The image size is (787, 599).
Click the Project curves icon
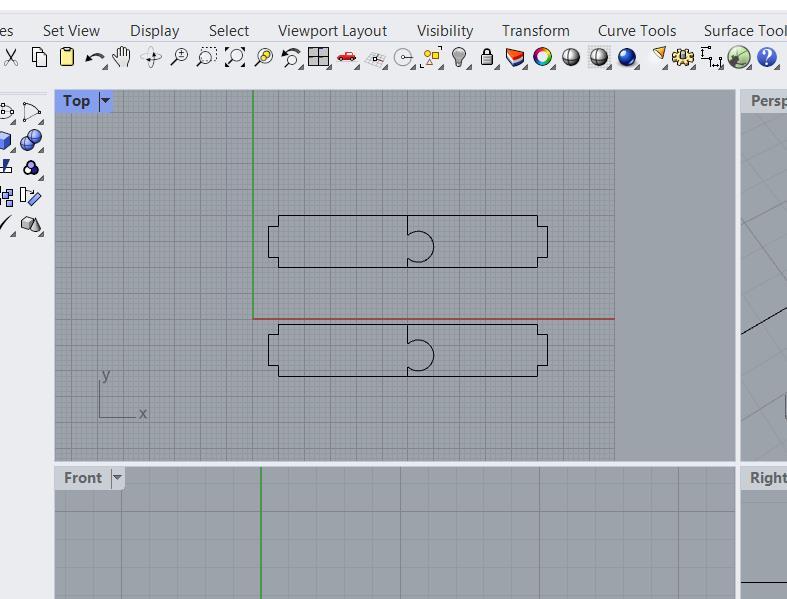click(x=6, y=167)
